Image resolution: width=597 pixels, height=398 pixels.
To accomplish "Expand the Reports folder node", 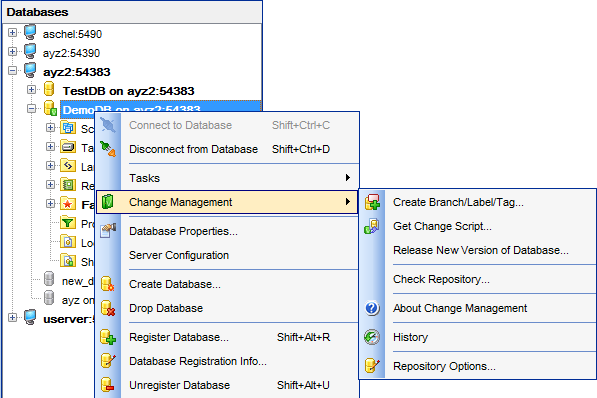I will point(50,185).
